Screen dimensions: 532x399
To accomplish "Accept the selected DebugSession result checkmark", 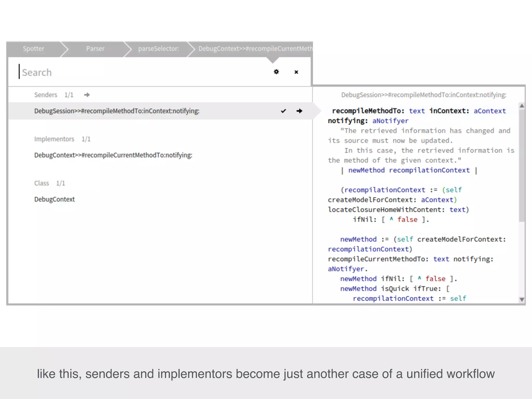I will point(283,111).
